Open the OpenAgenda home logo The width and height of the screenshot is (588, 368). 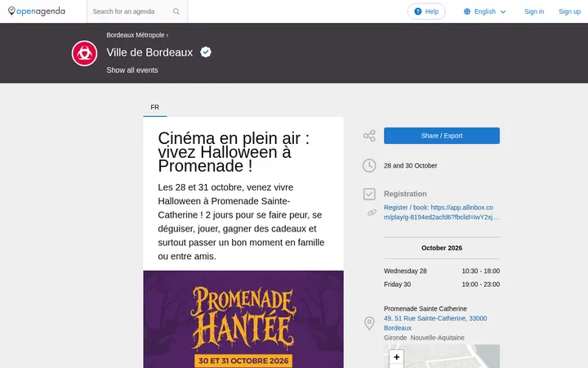[37, 11]
